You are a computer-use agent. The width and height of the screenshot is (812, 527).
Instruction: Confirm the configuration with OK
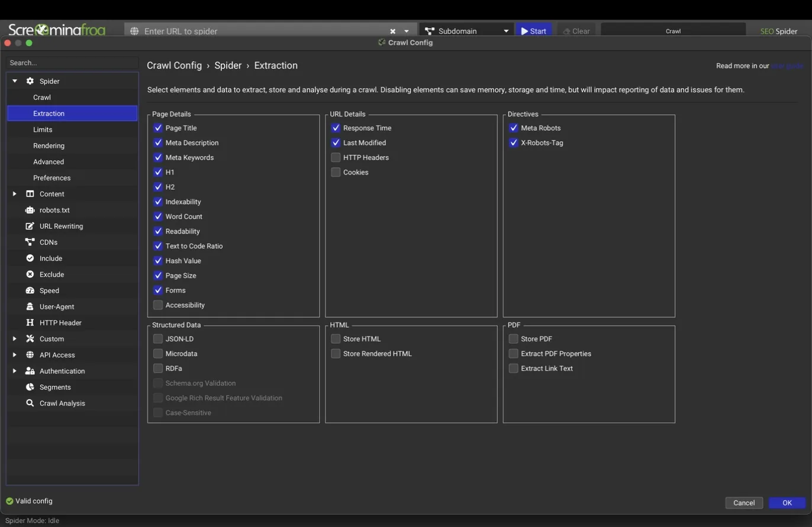click(x=787, y=503)
